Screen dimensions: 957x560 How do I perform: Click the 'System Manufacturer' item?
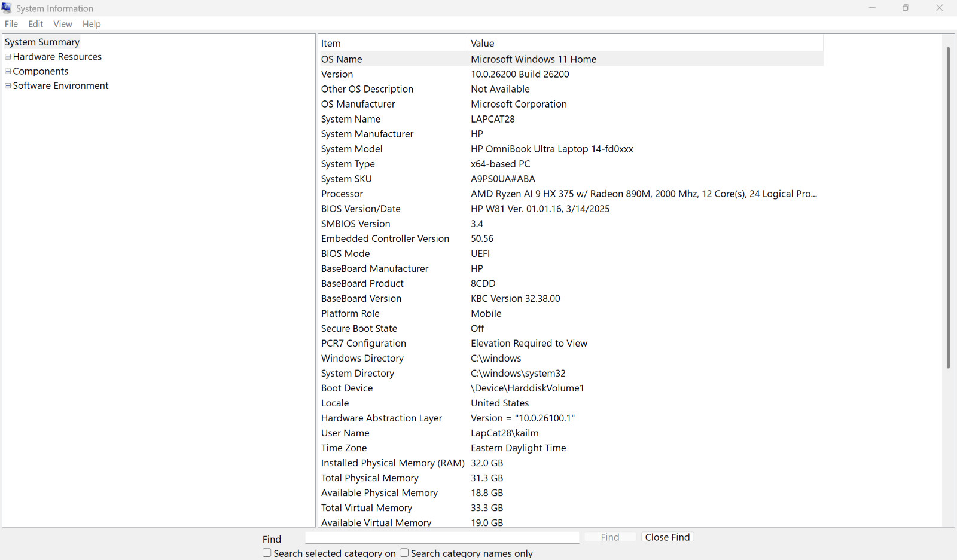pos(367,134)
